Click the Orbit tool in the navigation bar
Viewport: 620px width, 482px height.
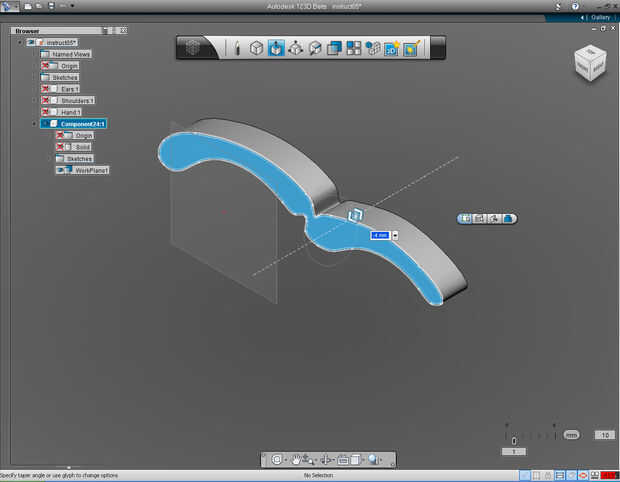pos(277,459)
